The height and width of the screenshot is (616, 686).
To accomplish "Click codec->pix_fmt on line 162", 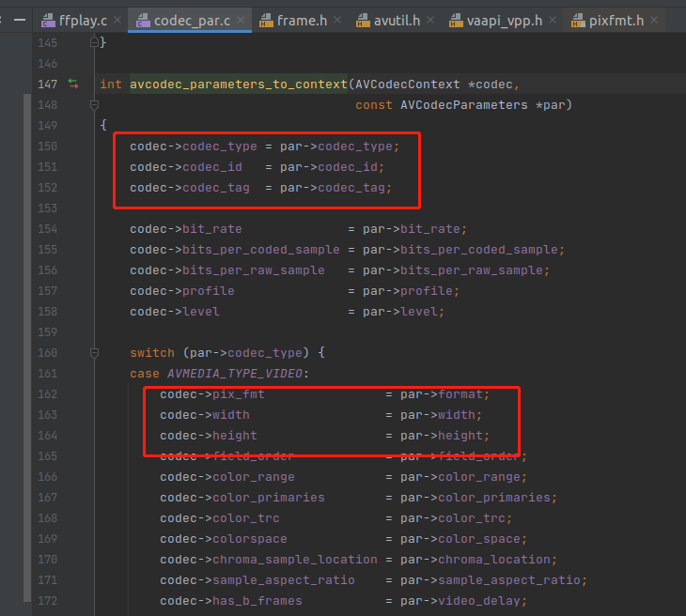I will click(x=212, y=393).
